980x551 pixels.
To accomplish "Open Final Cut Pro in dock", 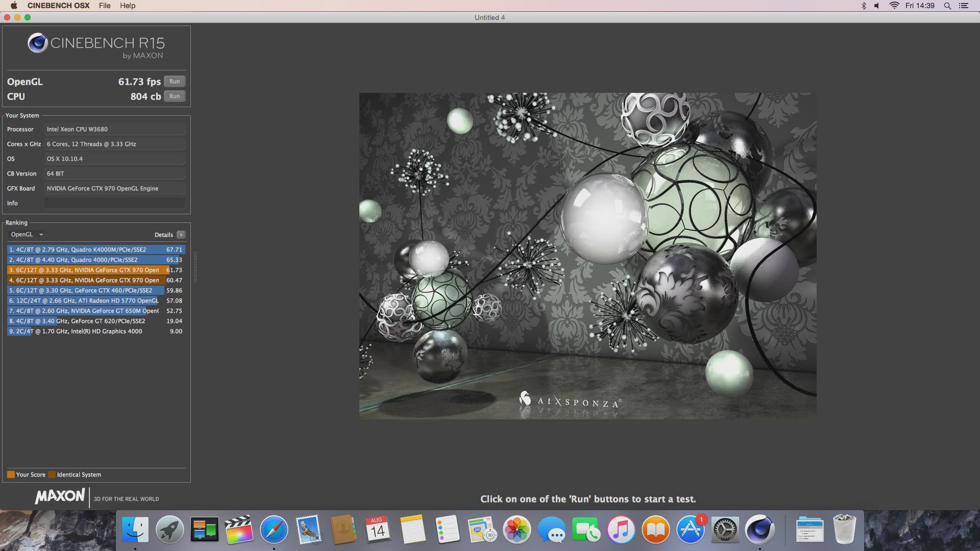I will 239,530.
